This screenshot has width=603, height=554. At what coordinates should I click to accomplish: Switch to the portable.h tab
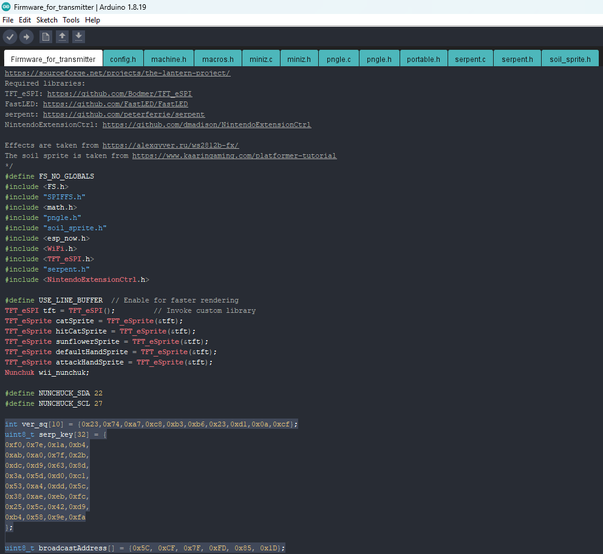point(423,59)
